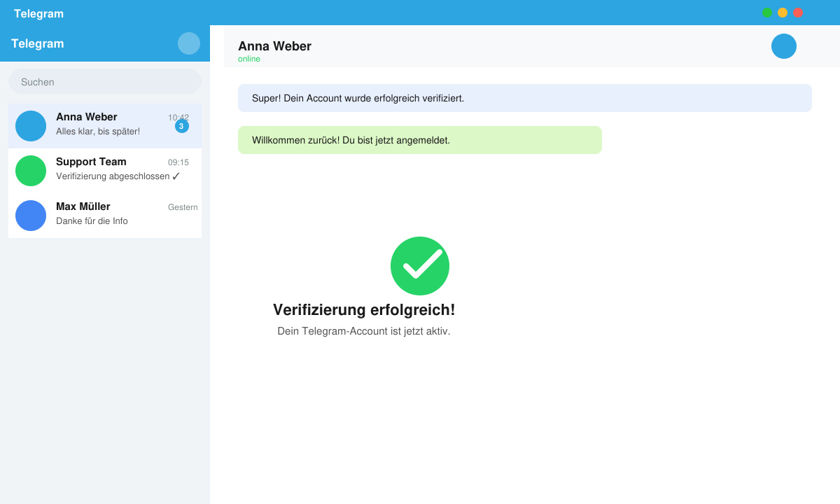Click Anna Weber's avatar in chat list
This screenshot has width=840, height=504.
tap(31, 126)
